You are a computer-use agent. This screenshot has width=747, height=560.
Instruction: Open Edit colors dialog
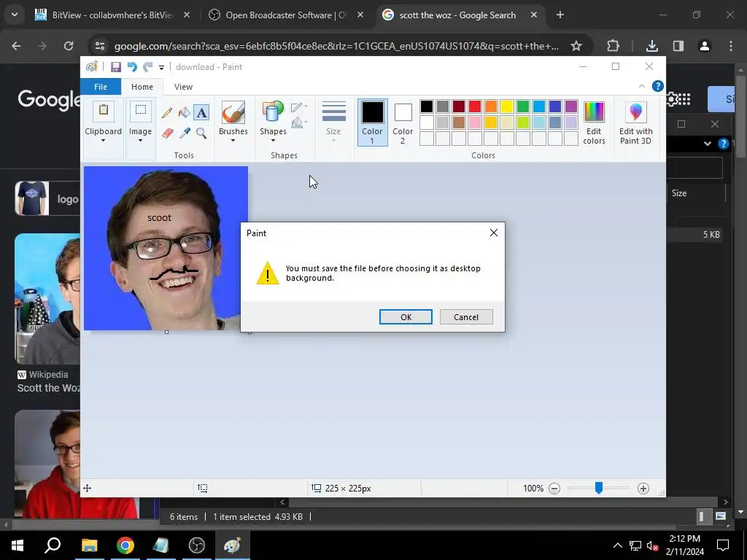tap(594, 122)
